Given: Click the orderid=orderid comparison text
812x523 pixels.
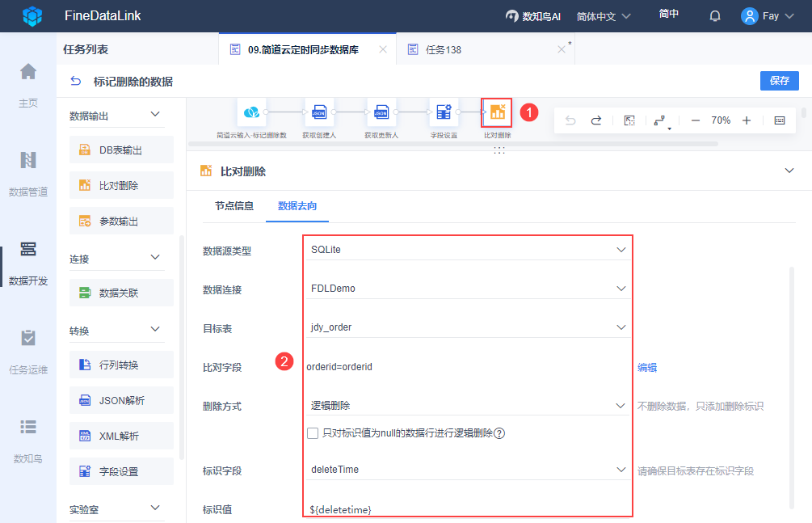Looking at the screenshot, I should click(x=339, y=366).
